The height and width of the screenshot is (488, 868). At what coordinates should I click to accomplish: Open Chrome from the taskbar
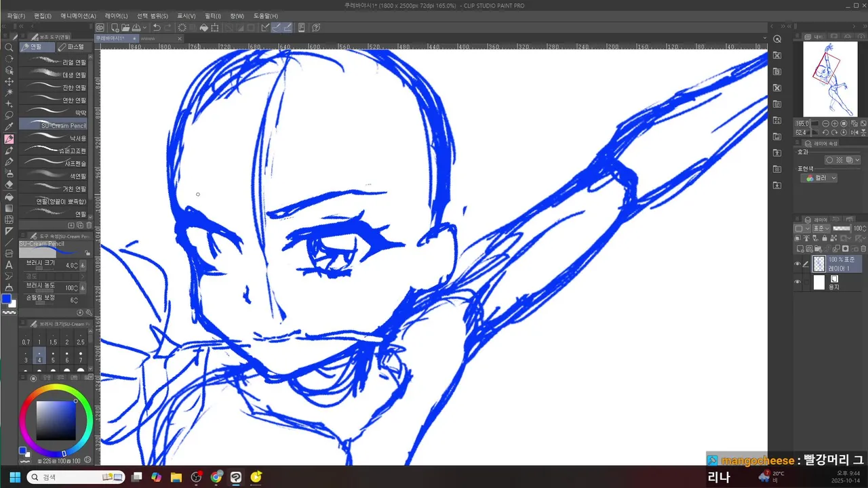(216, 477)
